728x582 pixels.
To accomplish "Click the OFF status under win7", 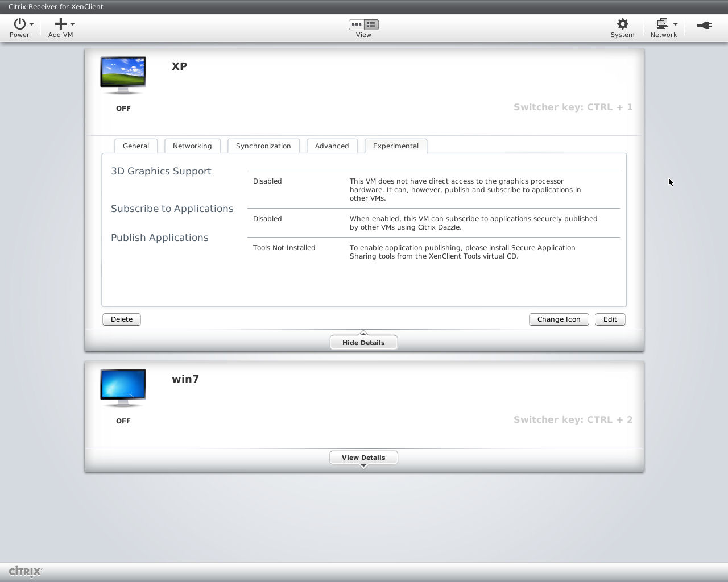I will pyautogui.click(x=123, y=421).
